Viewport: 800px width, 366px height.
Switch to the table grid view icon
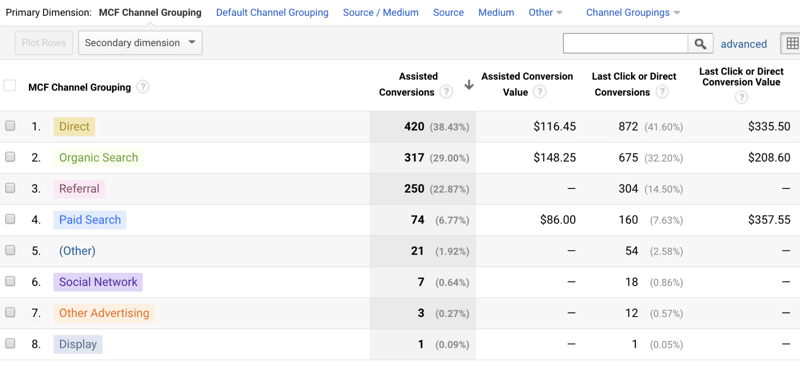(x=791, y=43)
